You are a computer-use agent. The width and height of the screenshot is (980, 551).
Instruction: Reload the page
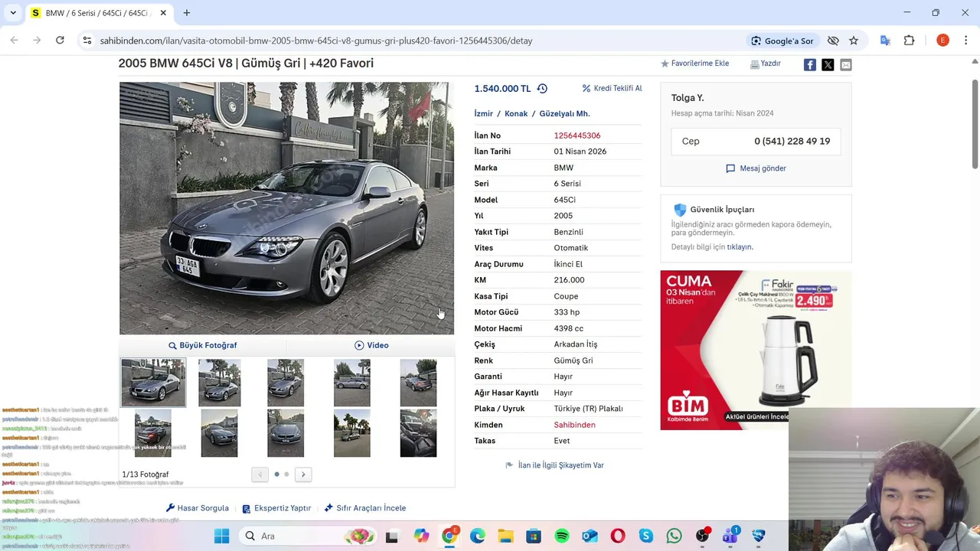[x=60, y=41]
